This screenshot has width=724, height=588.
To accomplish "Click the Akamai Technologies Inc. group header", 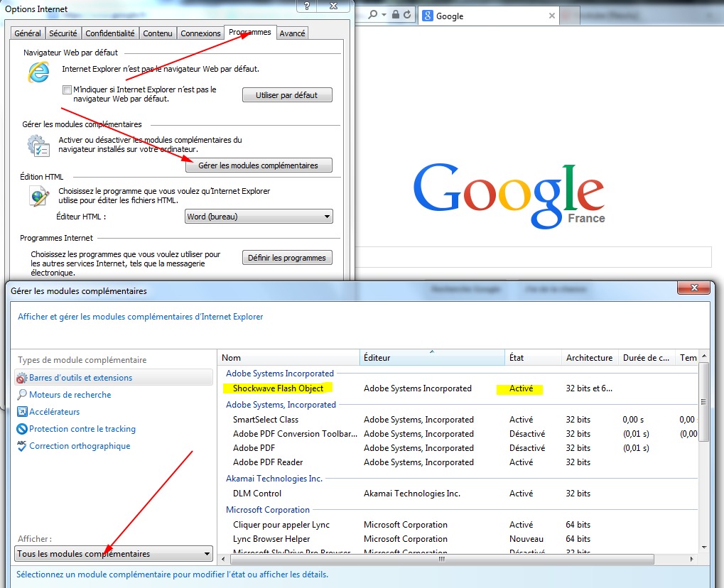I will point(274,479).
